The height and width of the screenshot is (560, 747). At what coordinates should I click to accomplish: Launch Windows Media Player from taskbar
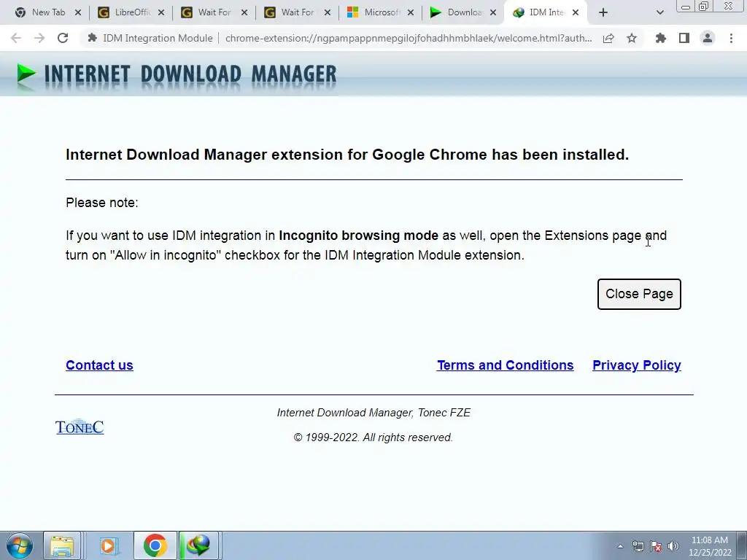109,545
